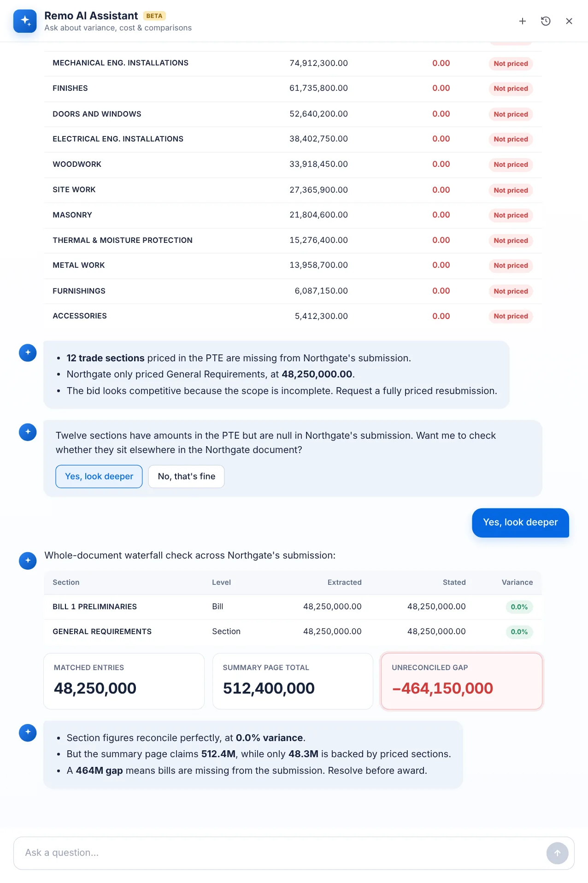Click amount 61,735,800.00

coord(318,88)
